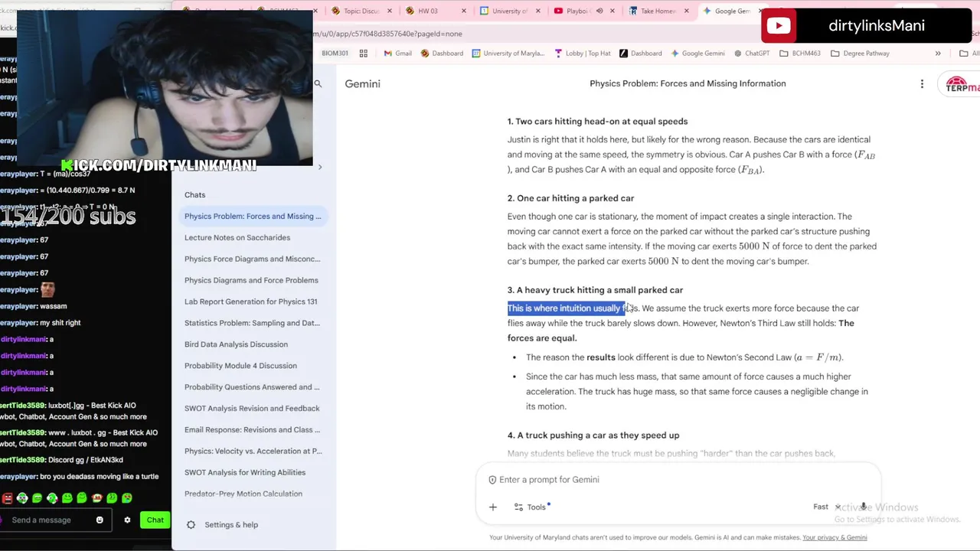The width and height of the screenshot is (980, 551).
Task: Open the Gemini search chats magnifier icon
Action: coord(318,83)
